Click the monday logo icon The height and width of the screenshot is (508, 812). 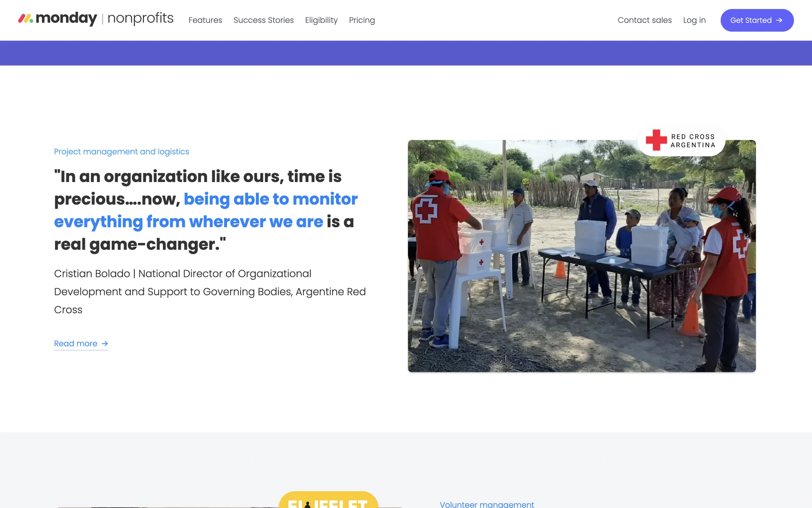pos(25,19)
